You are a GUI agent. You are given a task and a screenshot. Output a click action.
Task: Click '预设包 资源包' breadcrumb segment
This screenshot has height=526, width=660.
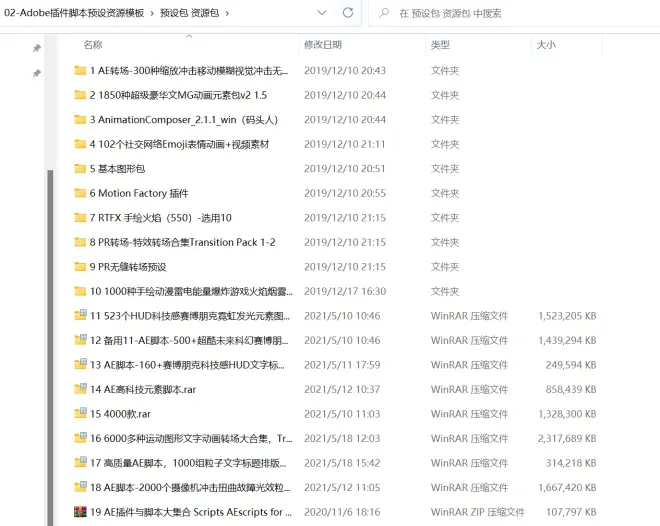point(189,13)
